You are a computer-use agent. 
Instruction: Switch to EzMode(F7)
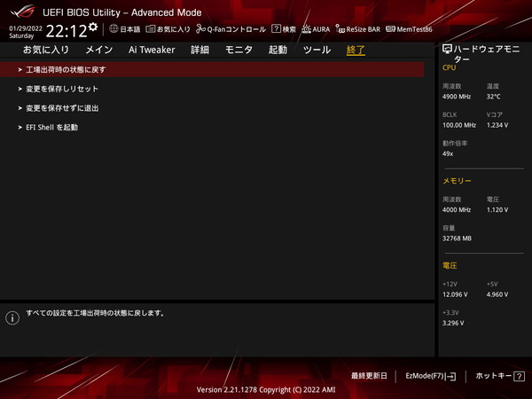pos(430,376)
